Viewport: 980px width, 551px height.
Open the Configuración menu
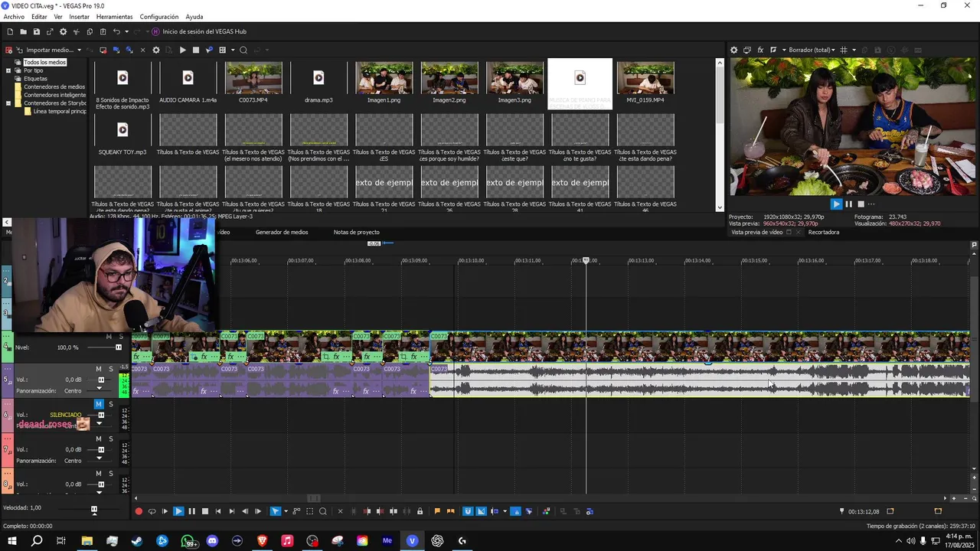pyautogui.click(x=159, y=16)
